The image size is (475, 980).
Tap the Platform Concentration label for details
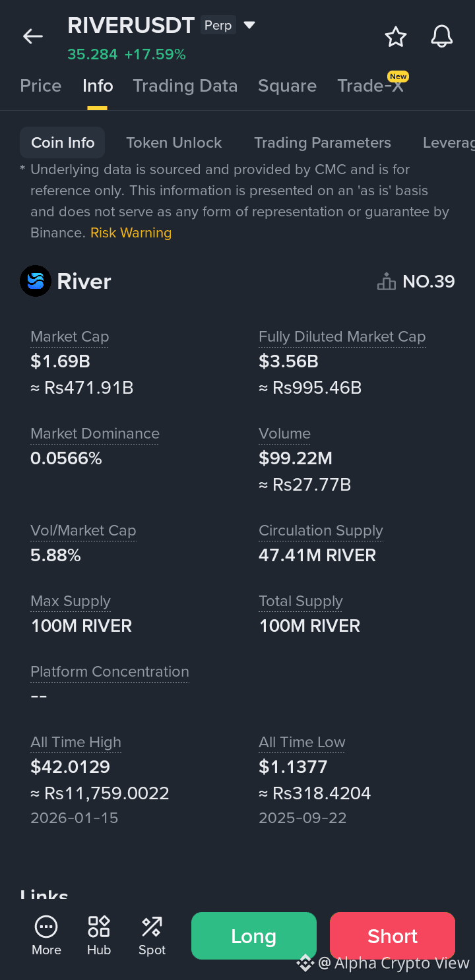pyautogui.click(x=110, y=671)
